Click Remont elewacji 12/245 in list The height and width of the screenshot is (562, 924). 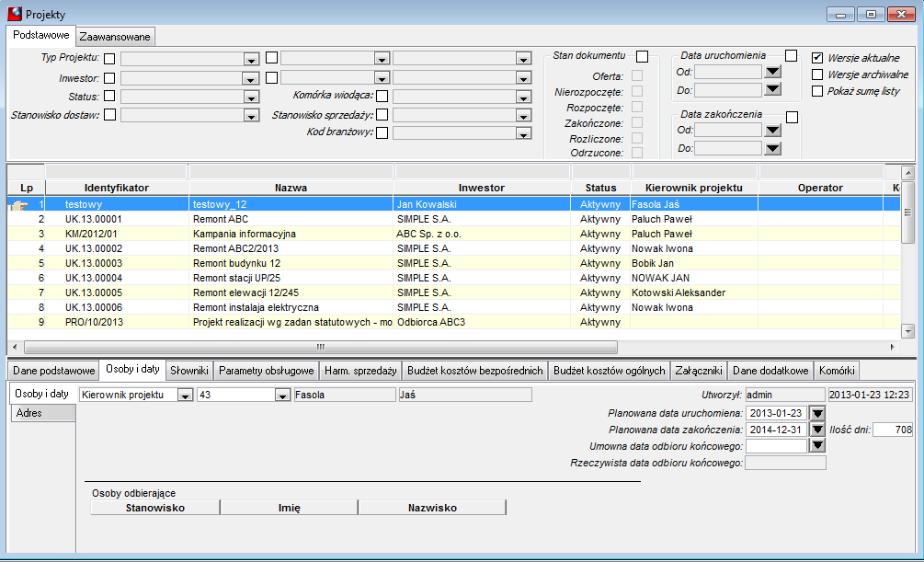[x=245, y=293]
